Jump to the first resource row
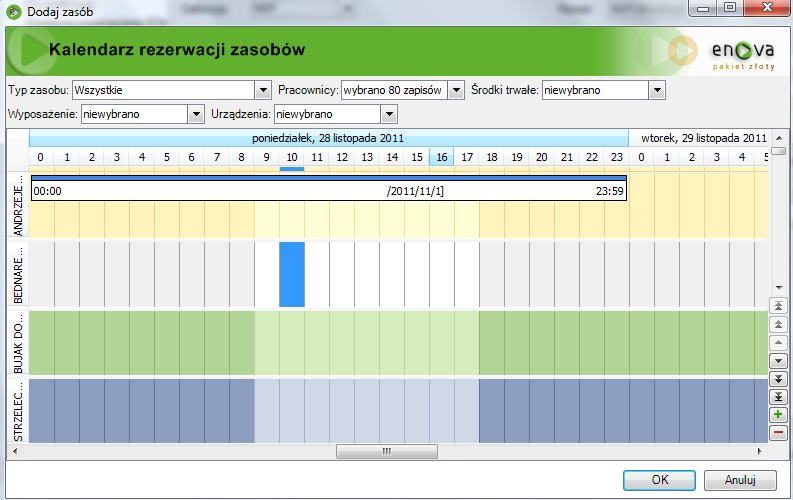793x500 pixels. [778, 305]
